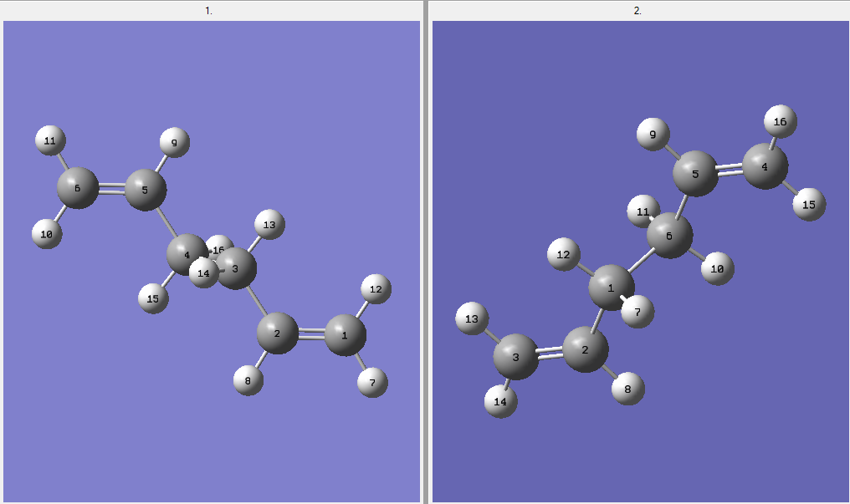Select the panel header labeled 2.

[637, 10]
